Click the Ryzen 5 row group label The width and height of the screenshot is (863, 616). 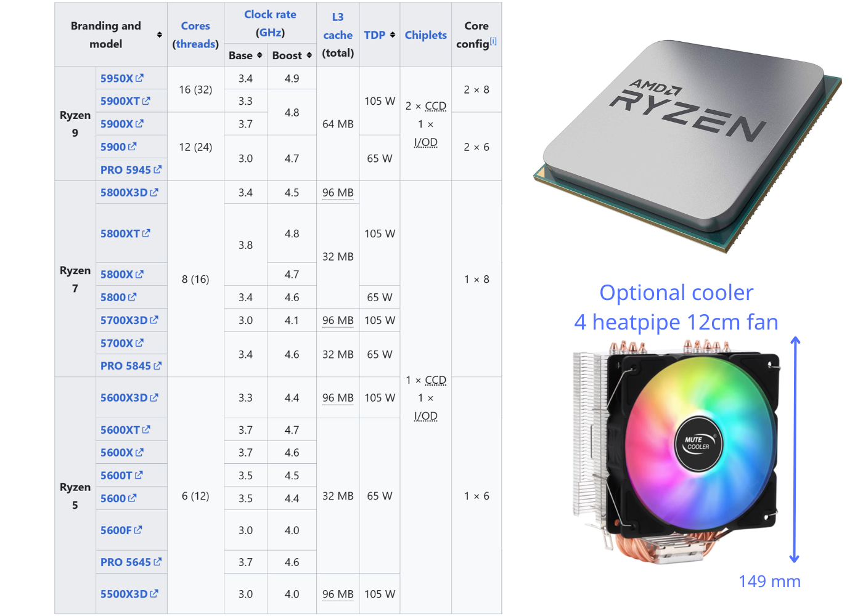75,496
